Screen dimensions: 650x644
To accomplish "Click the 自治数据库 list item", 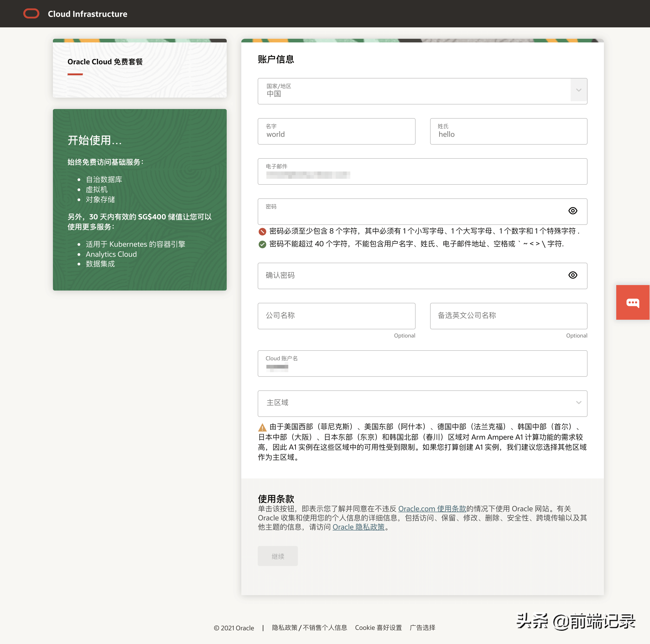I will [104, 179].
